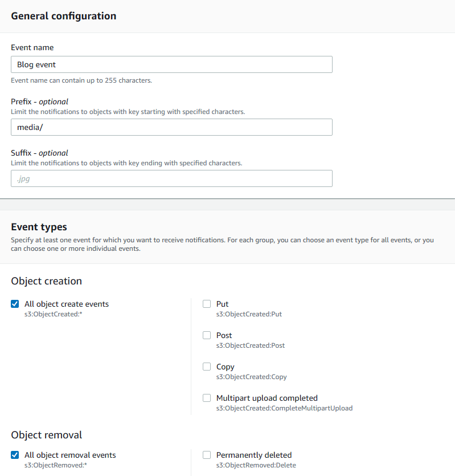Click the Object creation subheading
Screen dimensions: 455x476
[46, 281]
